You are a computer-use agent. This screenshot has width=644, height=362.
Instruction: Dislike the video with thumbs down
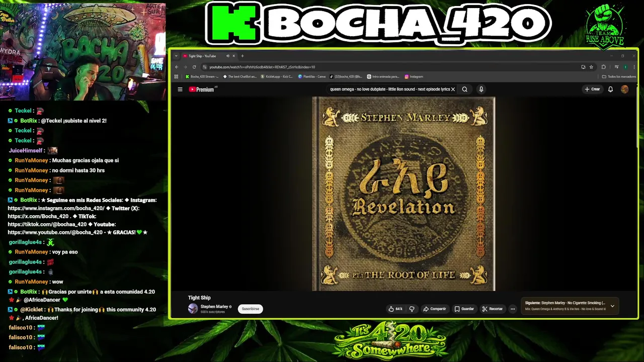coord(412,309)
